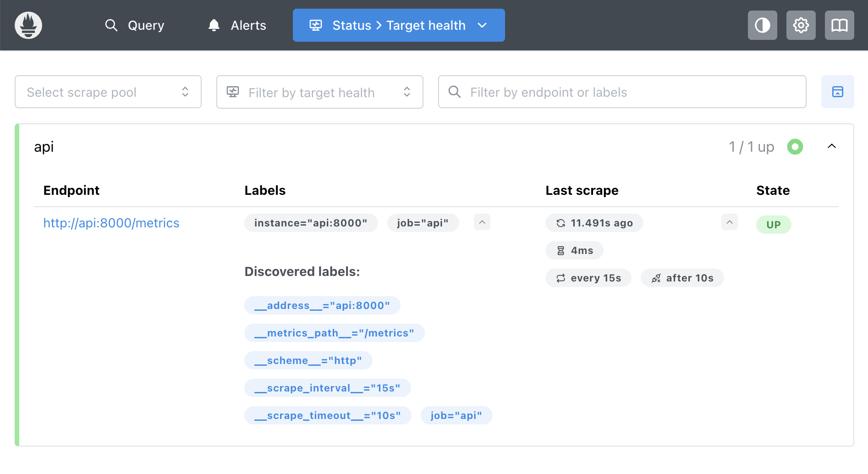Open the http://api:8000/metrics endpoint link
This screenshot has width=868, height=474.
tap(111, 223)
